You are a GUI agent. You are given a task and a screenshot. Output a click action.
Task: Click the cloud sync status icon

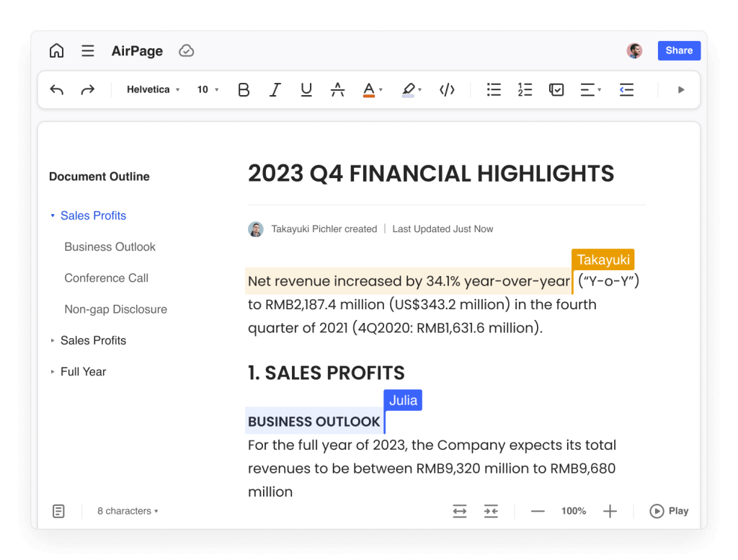(187, 50)
